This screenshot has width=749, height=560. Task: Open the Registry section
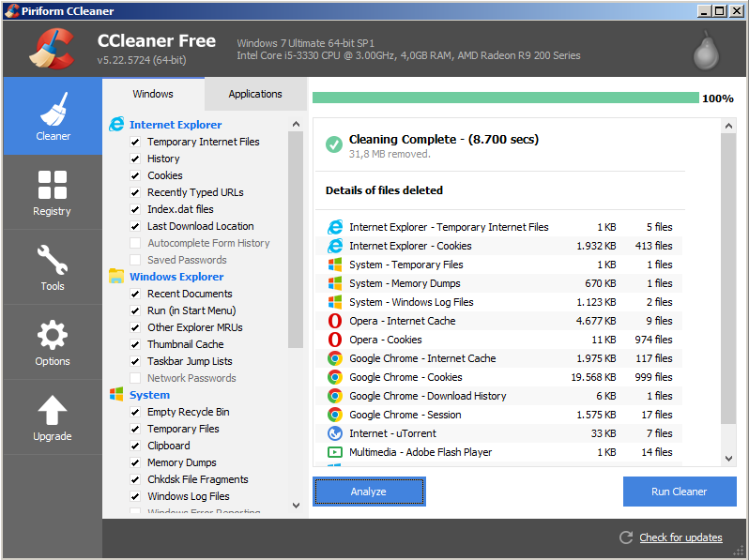click(x=53, y=192)
